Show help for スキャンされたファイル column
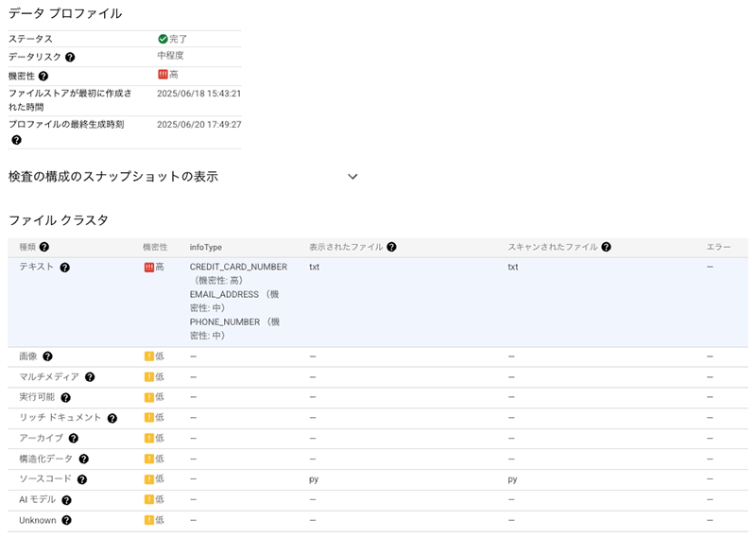The image size is (756, 538). click(606, 248)
